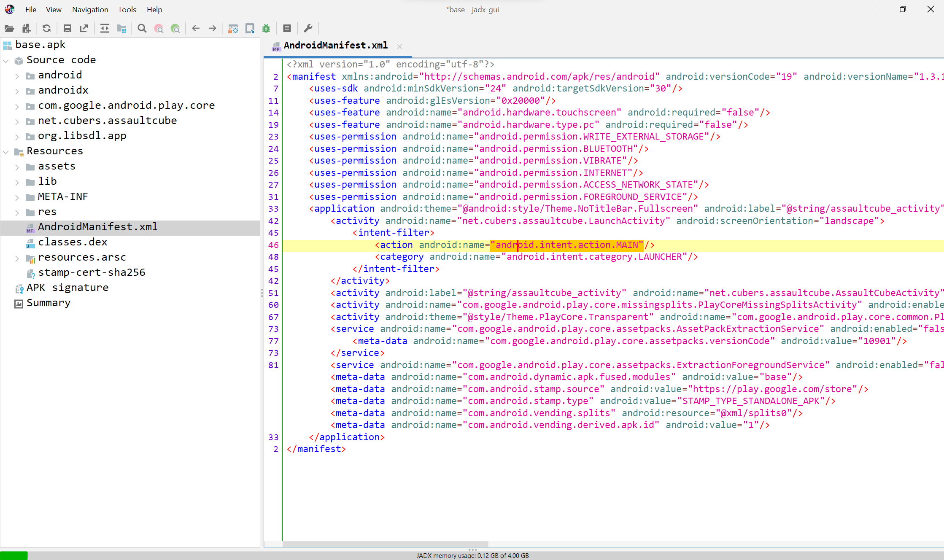Save all using the floppy disk icon

click(67, 29)
